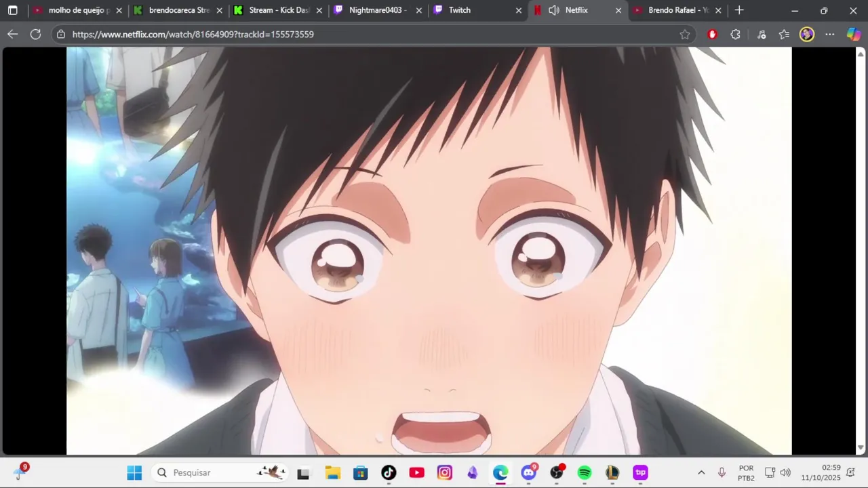Image resolution: width=868 pixels, height=488 pixels.
Task: Click the page scrollbar down arrow
Action: [861, 448]
